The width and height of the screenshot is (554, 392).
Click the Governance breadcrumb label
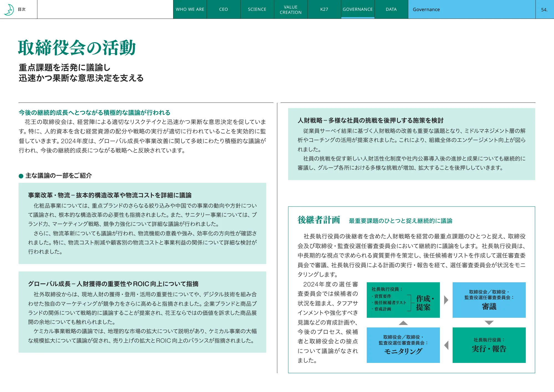pos(426,9)
